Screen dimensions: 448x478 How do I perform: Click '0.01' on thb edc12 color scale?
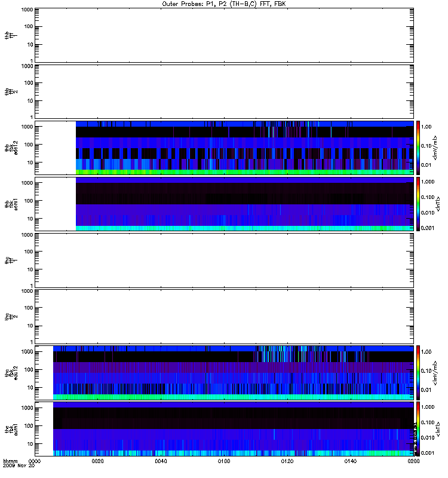[426, 165]
